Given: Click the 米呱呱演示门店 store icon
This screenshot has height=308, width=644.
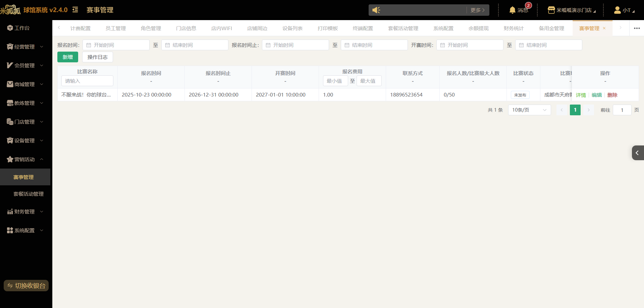Looking at the screenshot, I should pyautogui.click(x=551, y=10).
